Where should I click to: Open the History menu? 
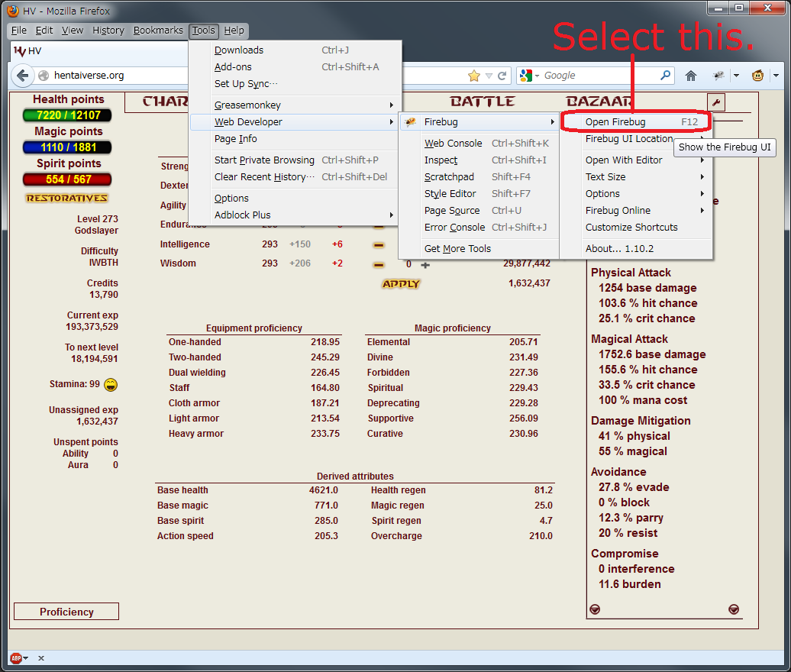point(108,31)
